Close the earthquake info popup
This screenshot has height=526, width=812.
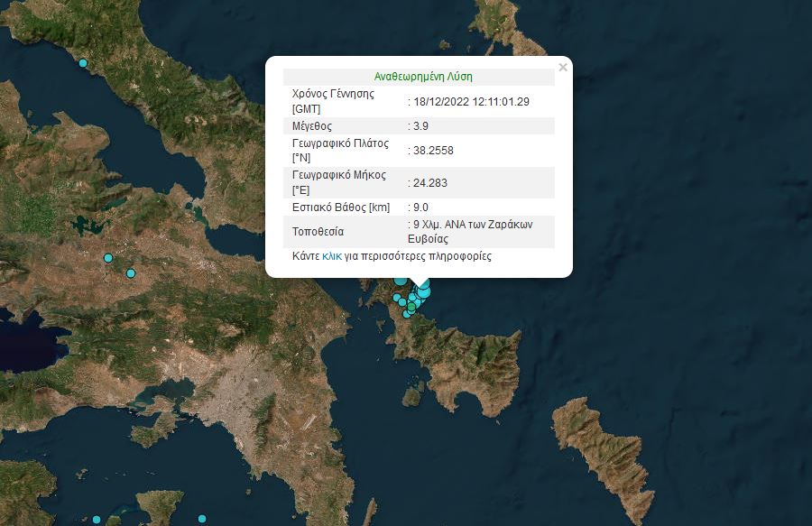tap(563, 67)
